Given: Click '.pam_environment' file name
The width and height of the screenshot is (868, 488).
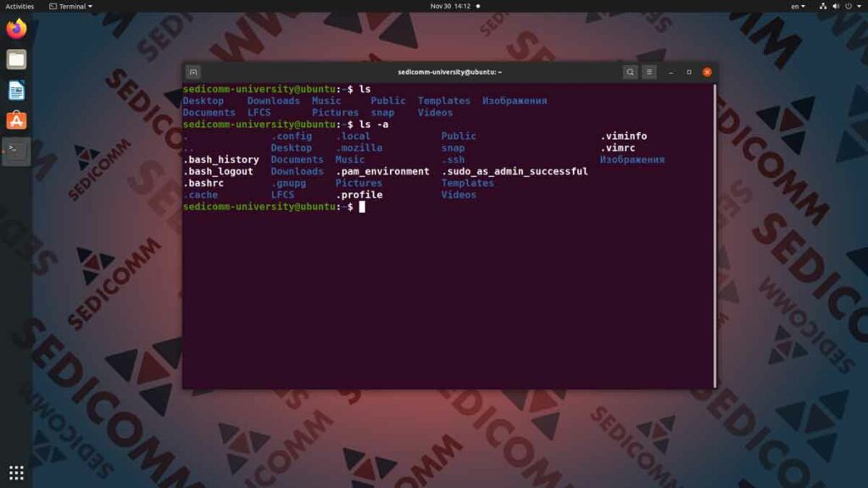Looking at the screenshot, I should 382,171.
